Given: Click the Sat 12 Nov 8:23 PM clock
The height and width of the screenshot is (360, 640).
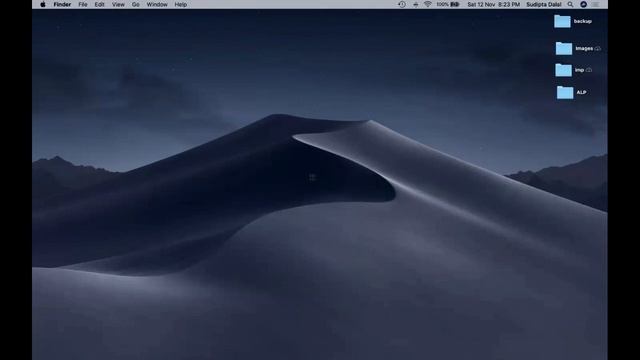Looking at the screenshot, I should (493, 4).
